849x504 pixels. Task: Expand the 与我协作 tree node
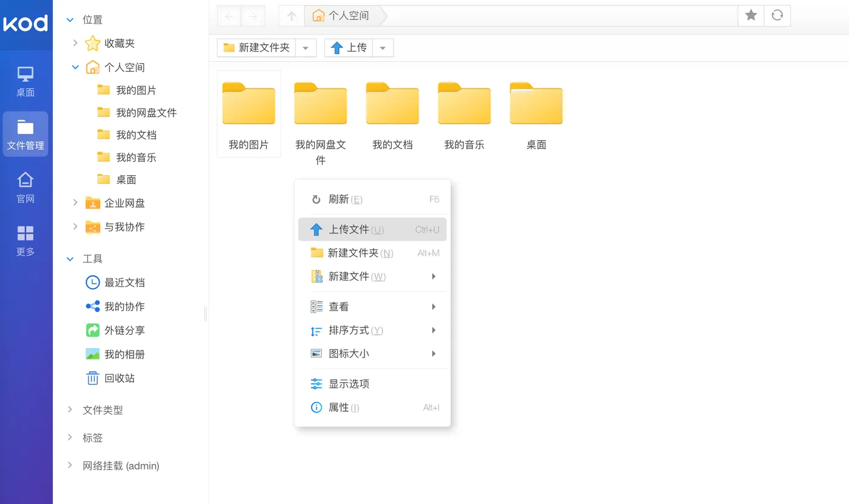[75, 226]
